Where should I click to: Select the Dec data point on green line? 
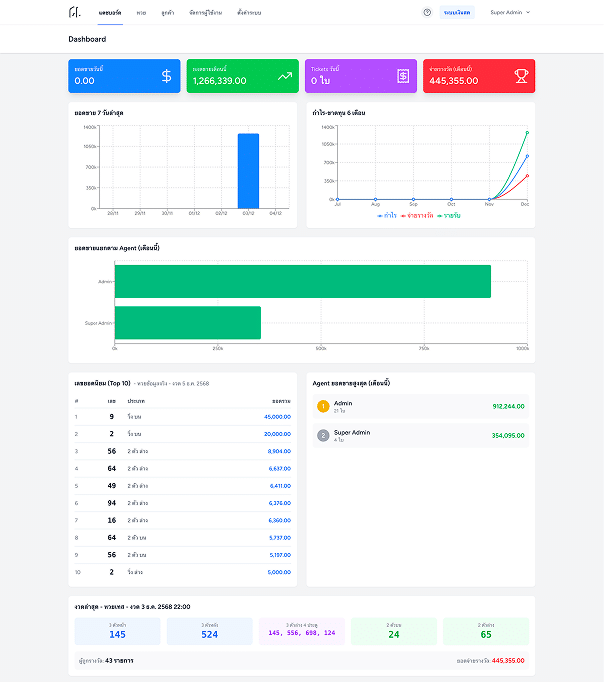pos(527,133)
